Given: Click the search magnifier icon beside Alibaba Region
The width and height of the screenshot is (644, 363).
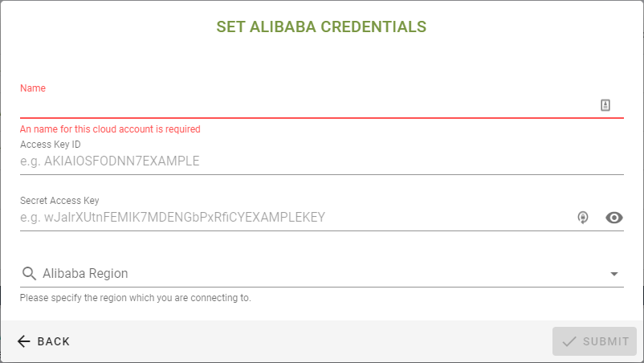Looking at the screenshot, I should [x=30, y=274].
